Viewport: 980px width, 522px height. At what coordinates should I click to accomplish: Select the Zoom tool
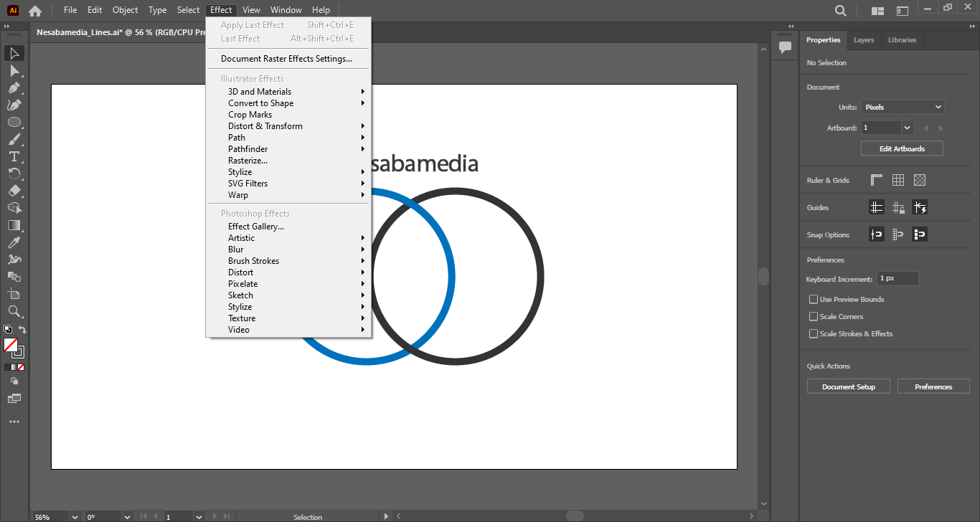[x=14, y=311]
